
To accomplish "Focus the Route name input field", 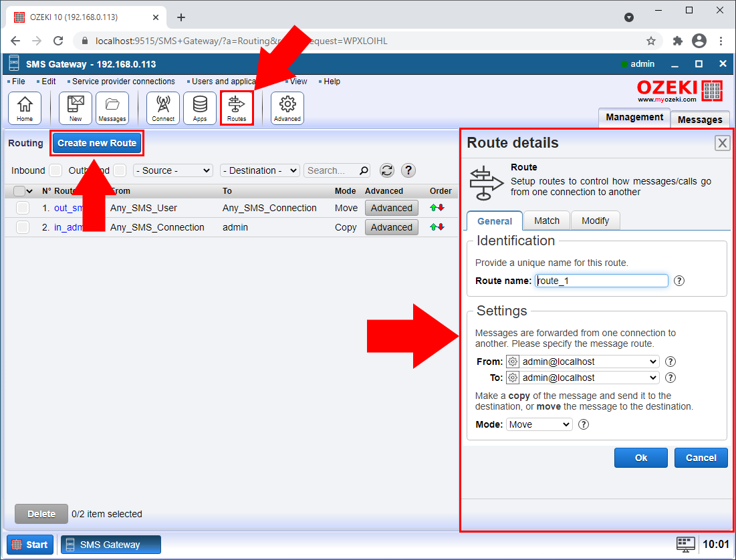I will (x=601, y=281).
